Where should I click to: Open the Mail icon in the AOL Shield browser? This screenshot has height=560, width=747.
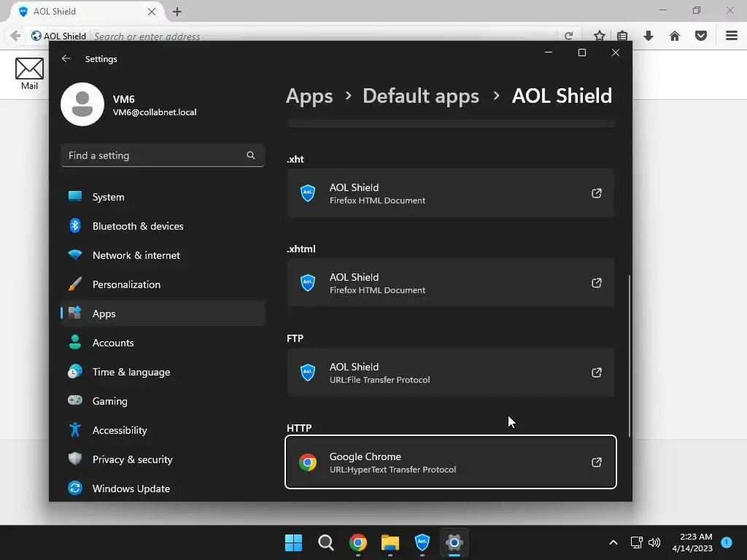coord(29,74)
